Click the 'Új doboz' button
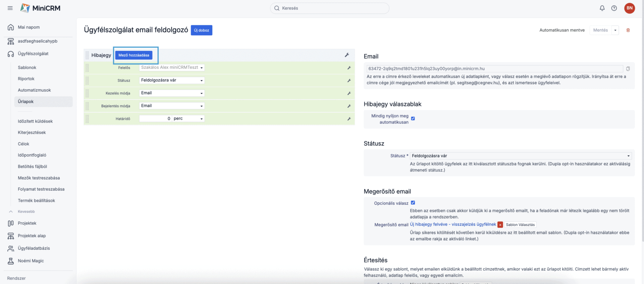The image size is (644, 284). (201, 30)
